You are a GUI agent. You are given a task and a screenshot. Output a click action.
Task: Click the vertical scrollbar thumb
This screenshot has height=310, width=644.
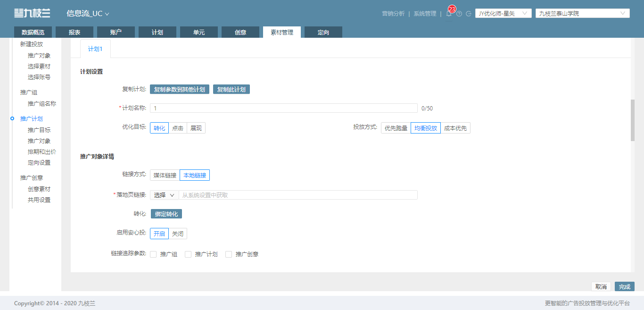click(x=633, y=120)
